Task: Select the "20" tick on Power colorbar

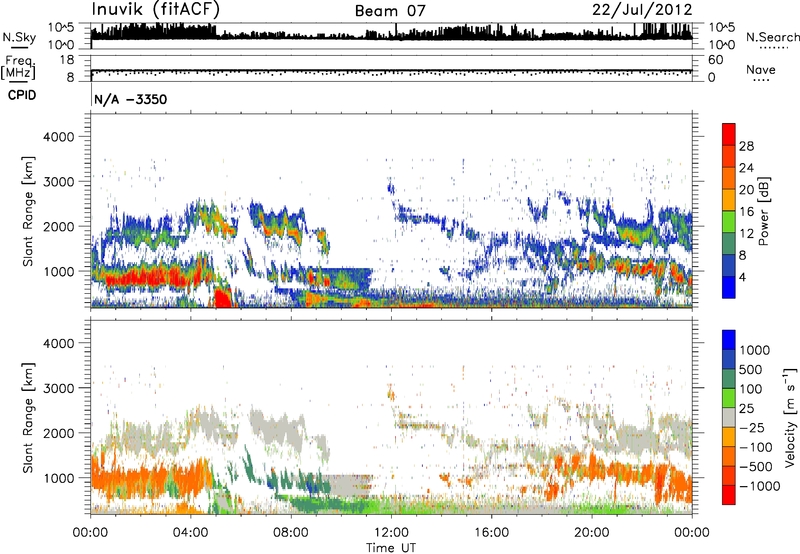Action: click(746, 190)
